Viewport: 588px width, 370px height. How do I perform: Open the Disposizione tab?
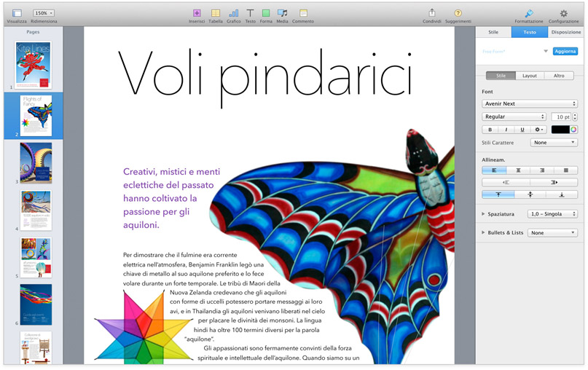click(x=566, y=32)
